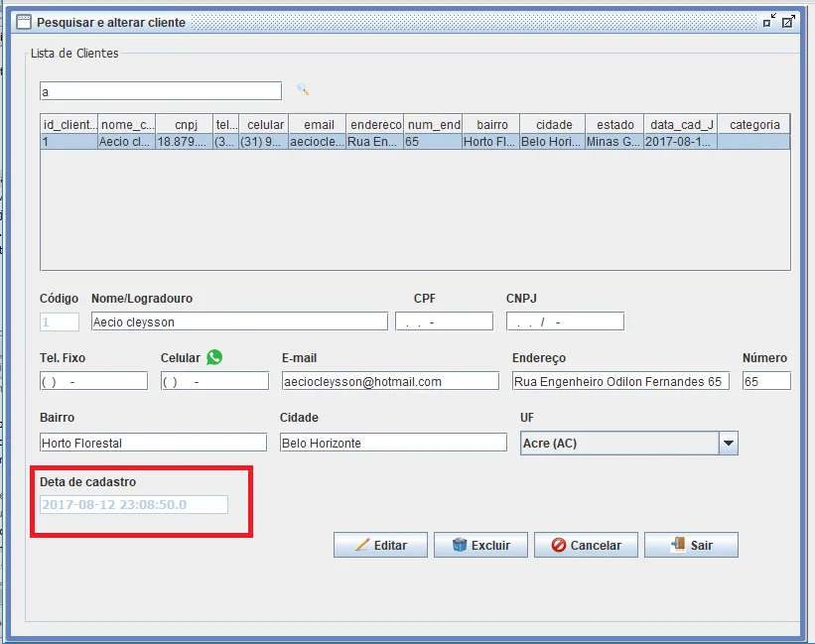Click the 'Rua En...' endereco cell
The width and height of the screenshot is (815, 644).
[x=375, y=141]
